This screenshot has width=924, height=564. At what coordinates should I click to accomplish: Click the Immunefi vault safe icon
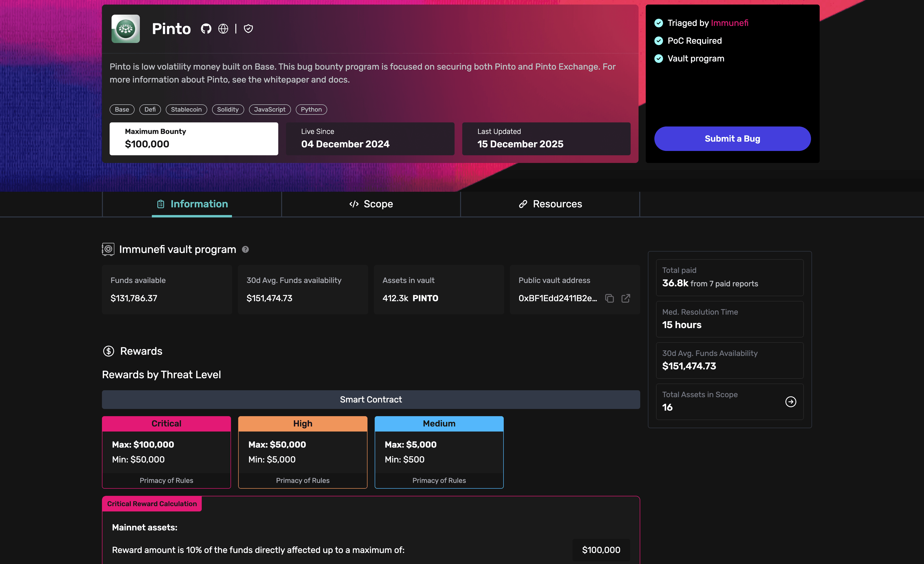click(108, 249)
